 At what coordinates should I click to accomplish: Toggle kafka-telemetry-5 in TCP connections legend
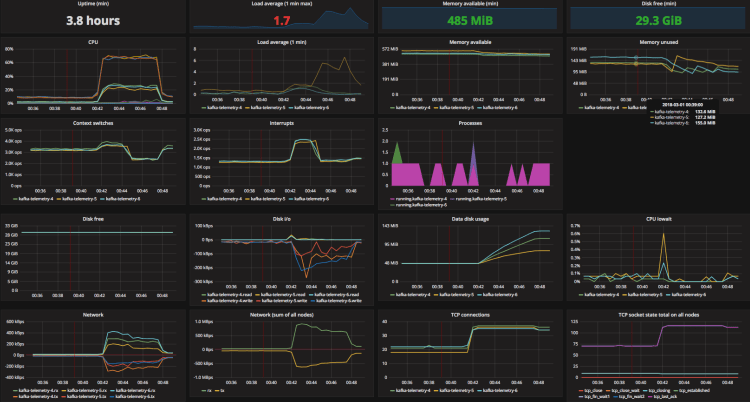point(455,391)
